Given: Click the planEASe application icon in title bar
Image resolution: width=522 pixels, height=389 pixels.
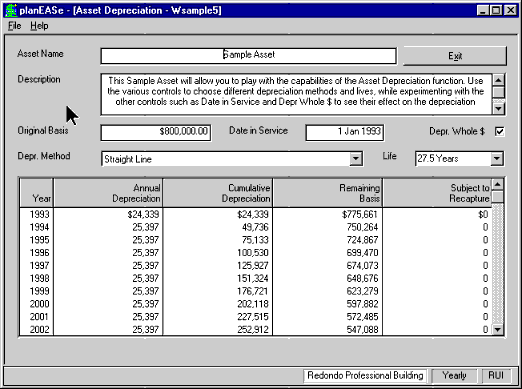Looking at the screenshot, I should 11,10.
